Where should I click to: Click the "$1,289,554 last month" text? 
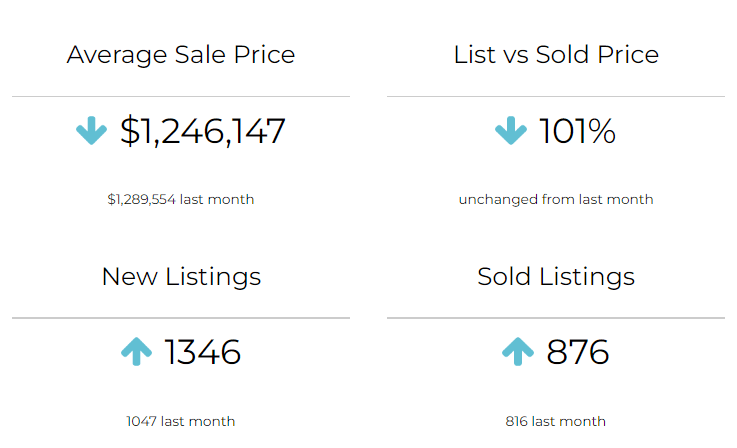181,199
